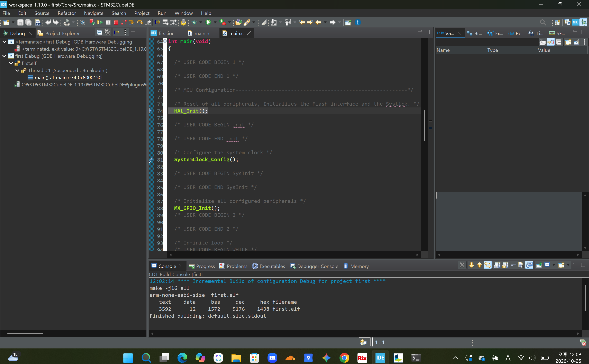The width and height of the screenshot is (589, 364).
Task: Switch to the first.ioc editor tab
Action: (163, 33)
